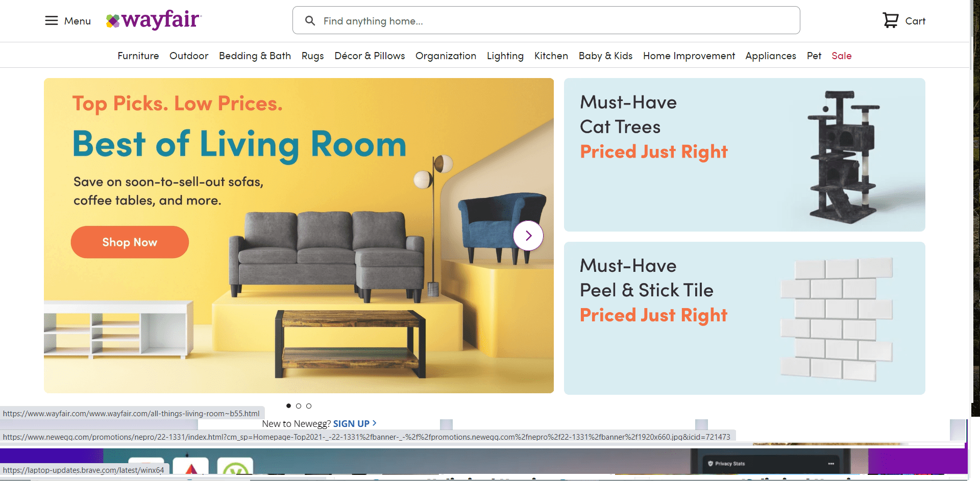Click the search magnifier icon
The image size is (980, 481).
pyautogui.click(x=310, y=21)
